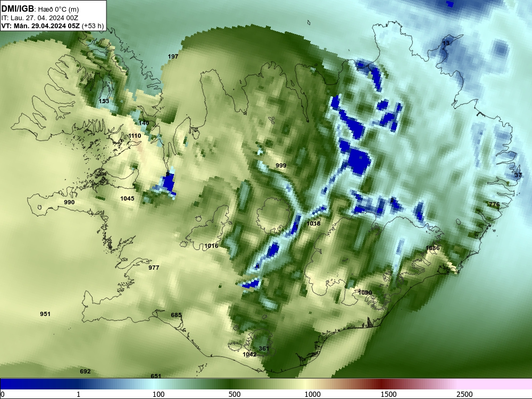Click the map value 140

click(144, 123)
